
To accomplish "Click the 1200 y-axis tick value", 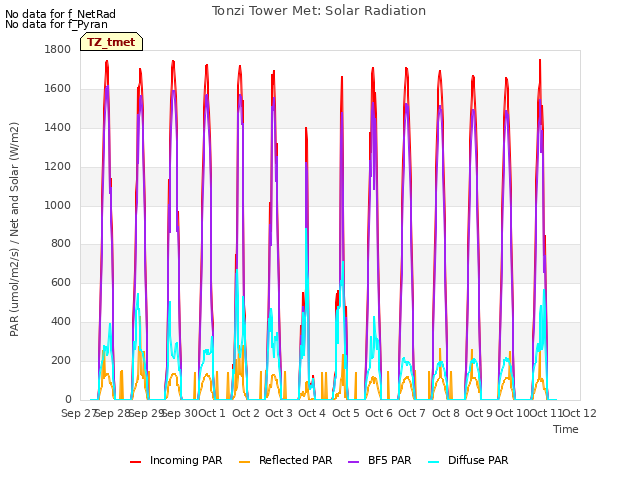I will 58,166.
